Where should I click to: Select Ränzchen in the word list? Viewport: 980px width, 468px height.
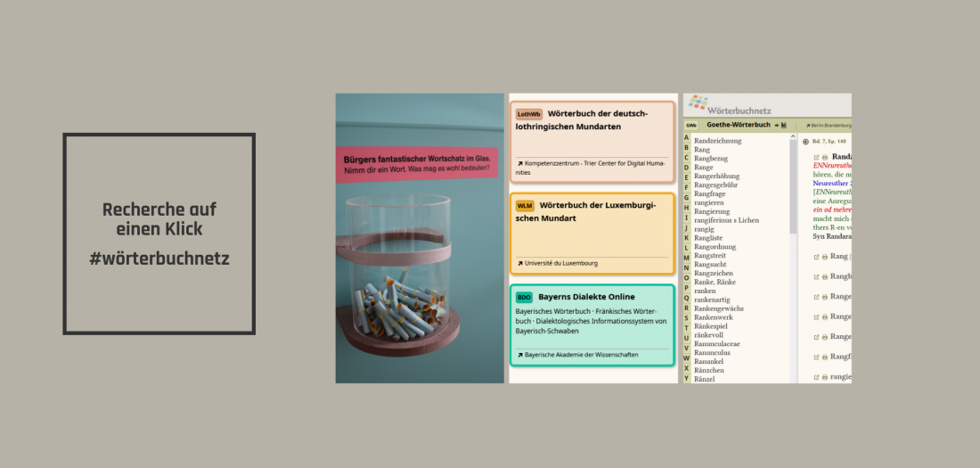click(x=709, y=370)
